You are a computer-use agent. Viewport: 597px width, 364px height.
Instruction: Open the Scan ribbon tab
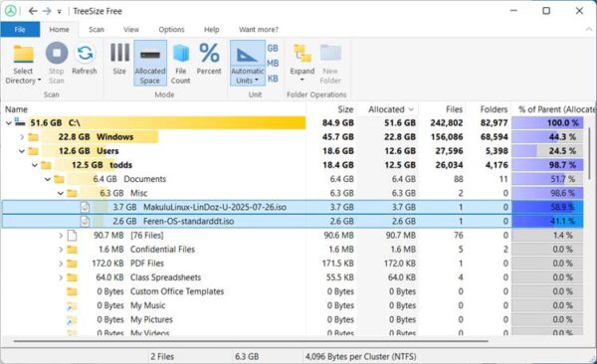point(97,29)
